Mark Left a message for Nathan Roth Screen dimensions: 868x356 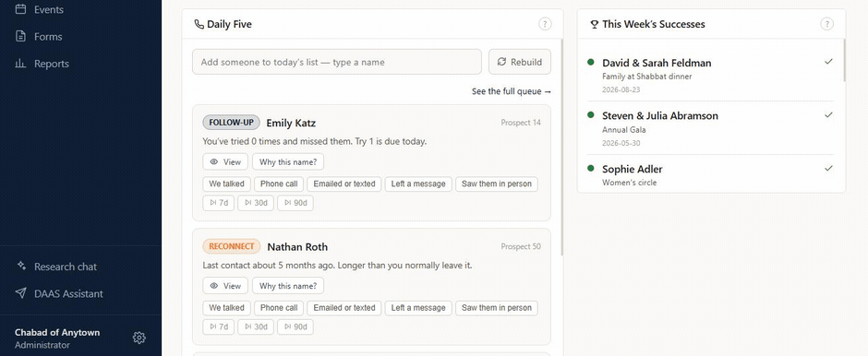(418, 308)
